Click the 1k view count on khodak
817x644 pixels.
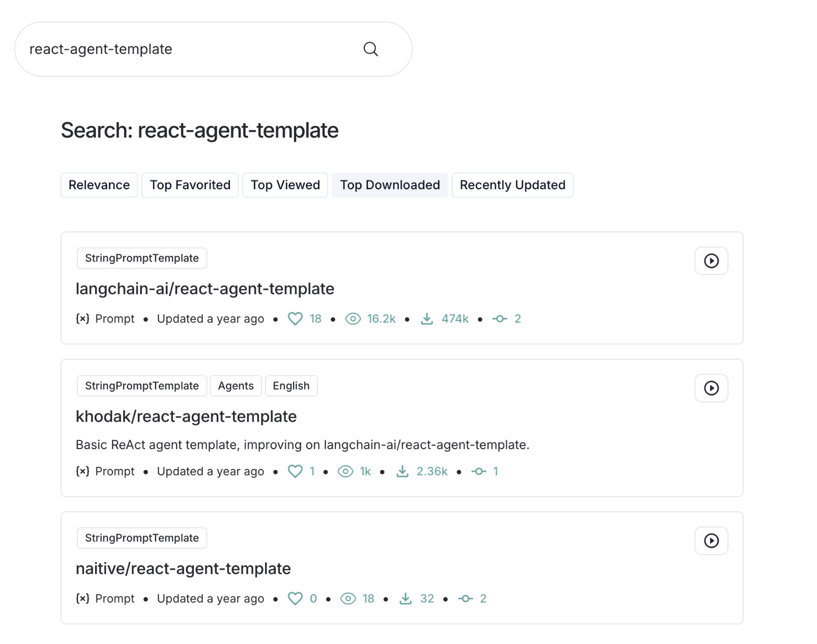click(365, 472)
